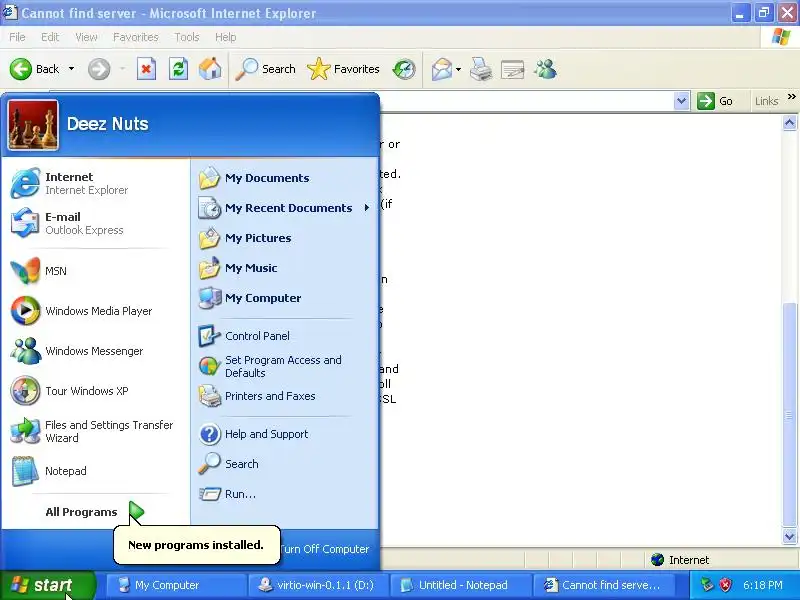Switch to Cannot find server taskbar button
The image size is (800, 600).
coord(604,585)
